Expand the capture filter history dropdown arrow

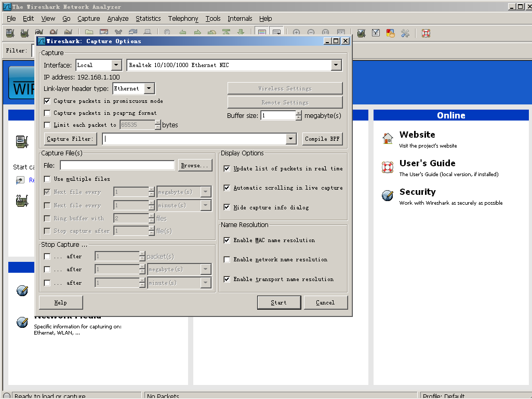(291, 138)
